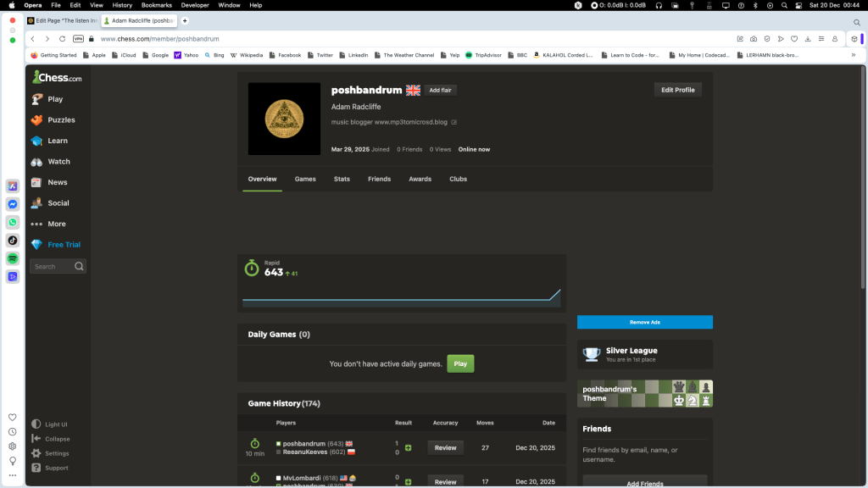Click the Watch binoculars icon

[x=36, y=162]
